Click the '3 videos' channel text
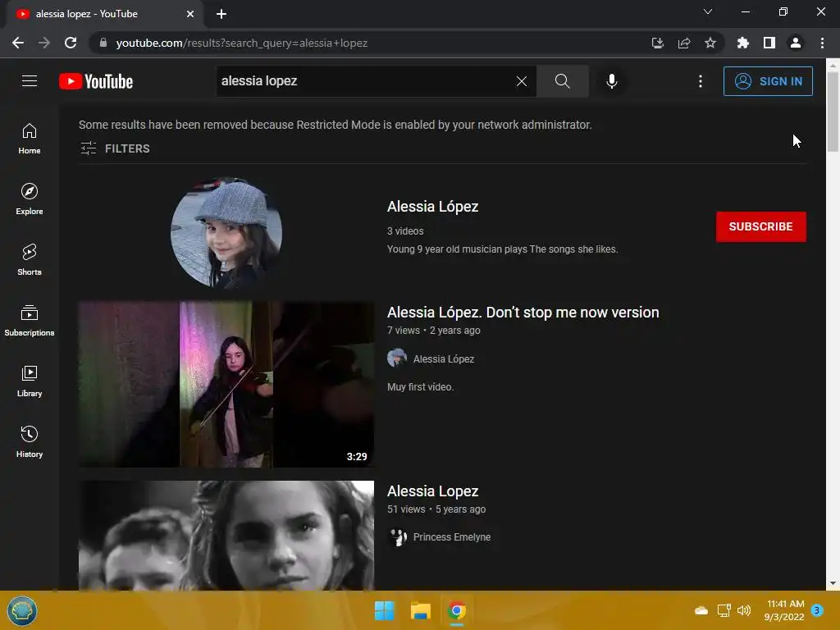 pos(405,231)
